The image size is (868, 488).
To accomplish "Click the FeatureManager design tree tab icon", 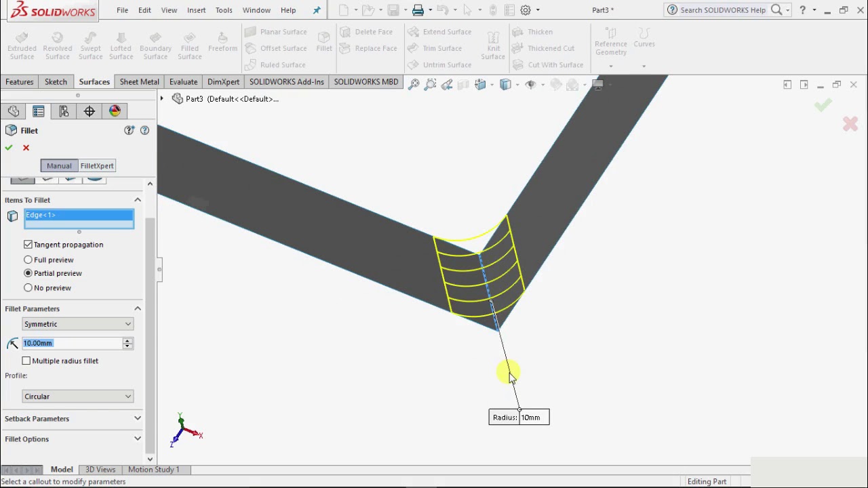I will 14,111.
